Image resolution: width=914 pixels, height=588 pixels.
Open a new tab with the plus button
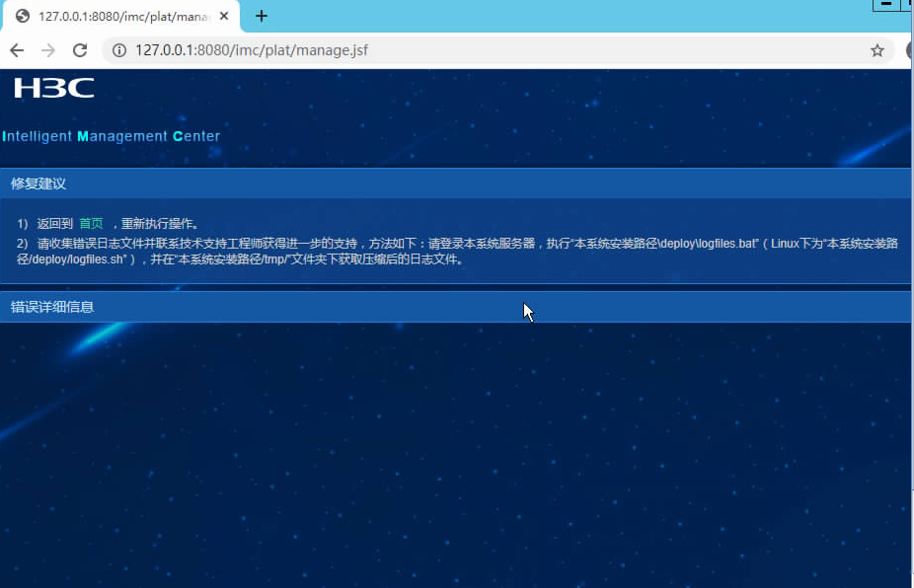[262, 17]
